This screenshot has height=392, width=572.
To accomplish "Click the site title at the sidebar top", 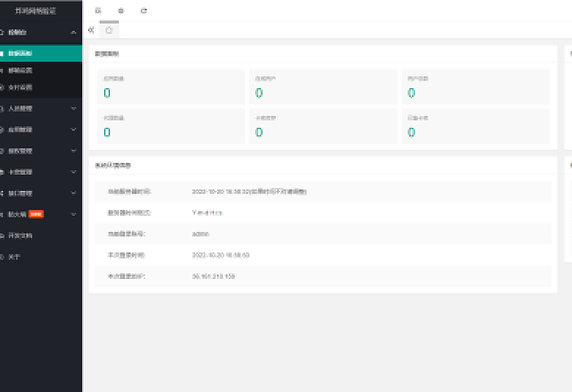I will point(40,11).
